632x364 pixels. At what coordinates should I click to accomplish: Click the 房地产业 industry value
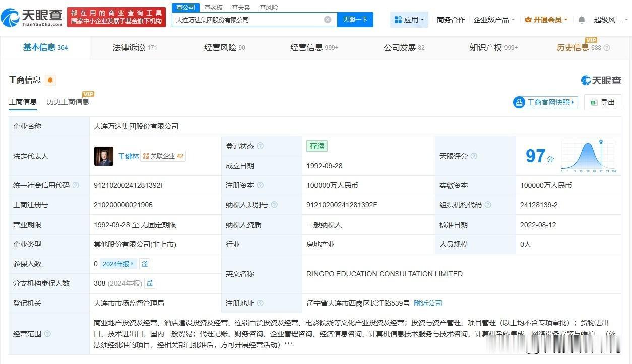coord(321,244)
